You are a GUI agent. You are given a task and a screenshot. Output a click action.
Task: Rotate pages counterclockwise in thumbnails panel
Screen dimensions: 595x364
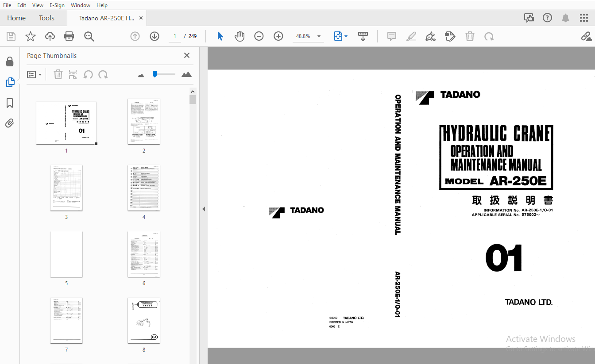pyautogui.click(x=88, y=74)
